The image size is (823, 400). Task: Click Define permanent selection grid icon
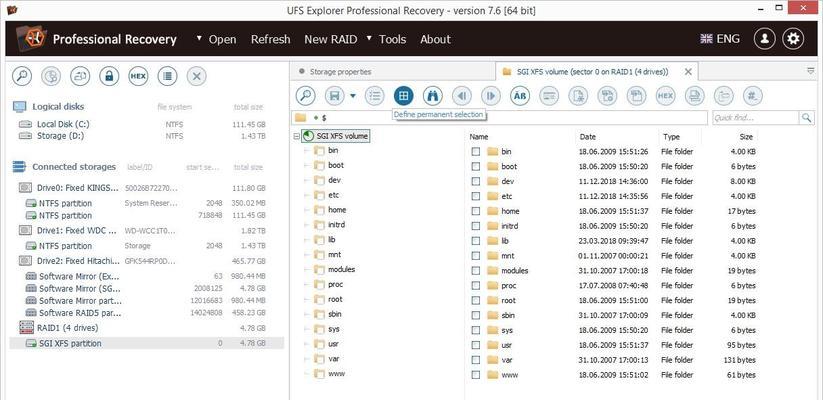[404, 96]
